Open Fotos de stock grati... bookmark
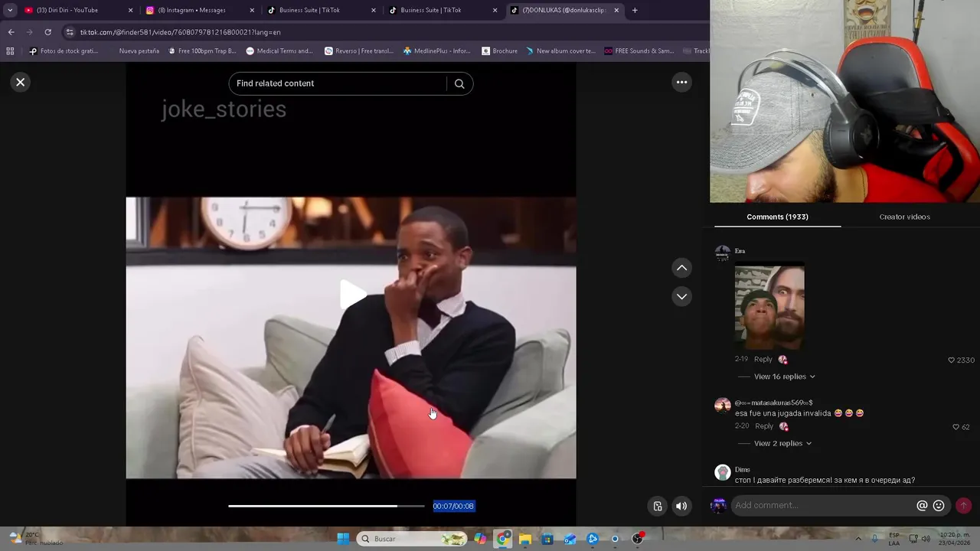The height and width of the screenshot is (551, 980). point(64,51)
